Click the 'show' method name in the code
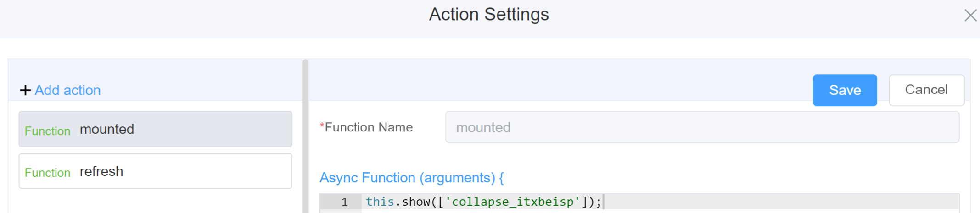The image size is (980, 213). [x=416, y=202]
